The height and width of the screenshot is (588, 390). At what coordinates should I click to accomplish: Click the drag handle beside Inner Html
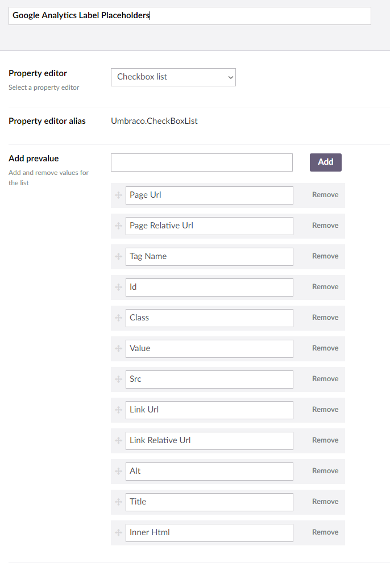click(x=118, y=532)
